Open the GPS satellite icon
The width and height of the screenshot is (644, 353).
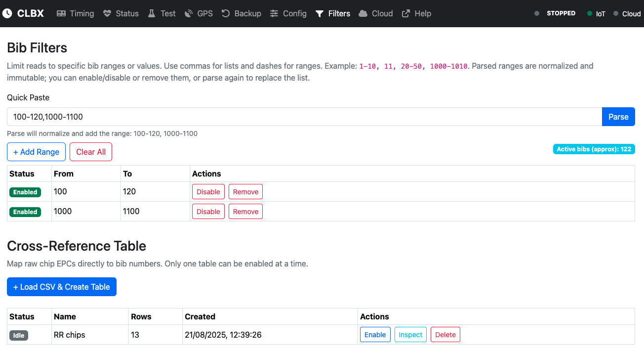point(189,13)
